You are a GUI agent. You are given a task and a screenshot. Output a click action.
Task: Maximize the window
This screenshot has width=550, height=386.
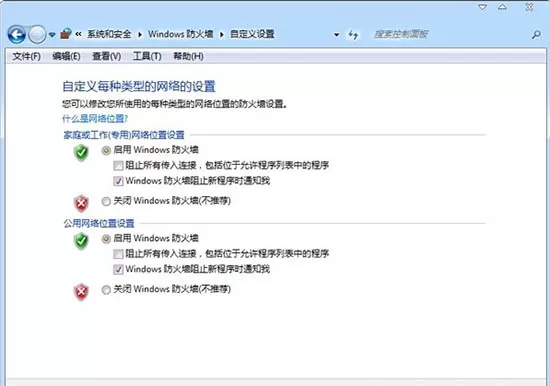pyautogui.click(x=502, y=7)
